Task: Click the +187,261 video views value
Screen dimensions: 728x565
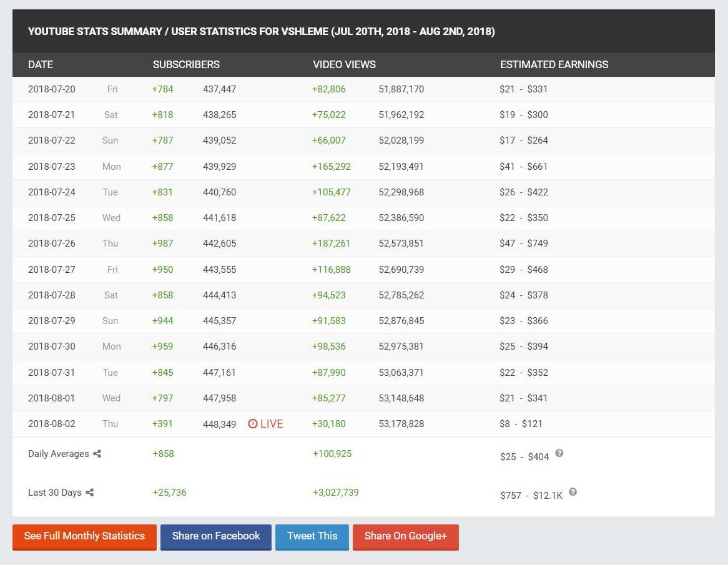Action: pyautogui.click(x=332, y=243)
